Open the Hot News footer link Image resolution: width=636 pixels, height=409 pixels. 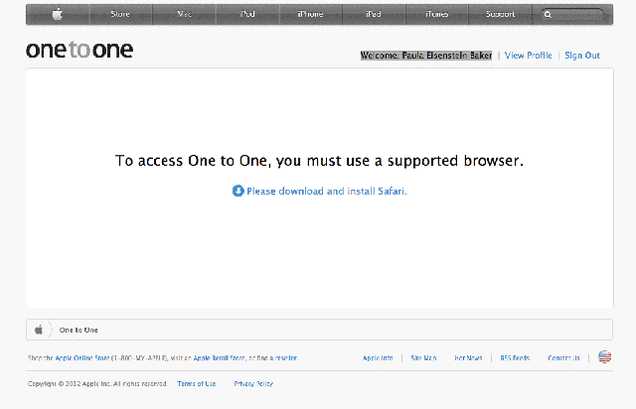[468, 358]
